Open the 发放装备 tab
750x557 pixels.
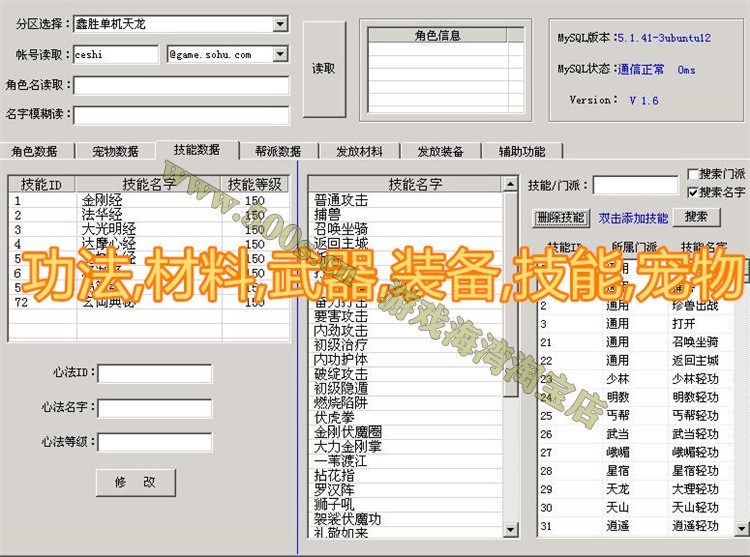tap(440, 152)
